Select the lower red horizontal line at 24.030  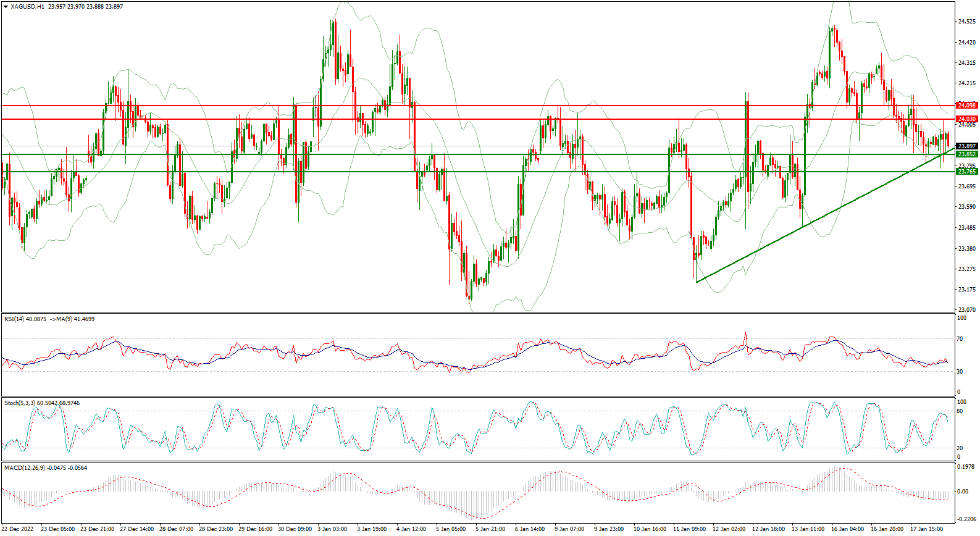click(x=478, y=119)
